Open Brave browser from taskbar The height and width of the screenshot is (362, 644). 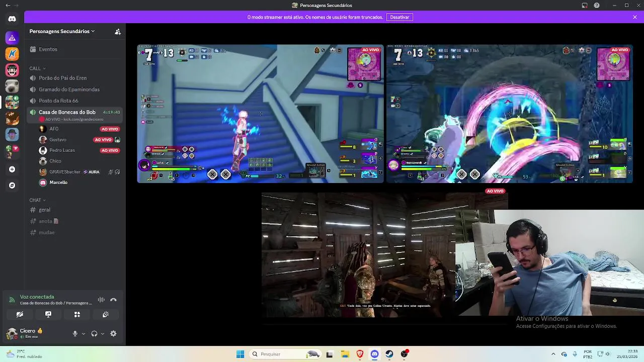point(360,354)
